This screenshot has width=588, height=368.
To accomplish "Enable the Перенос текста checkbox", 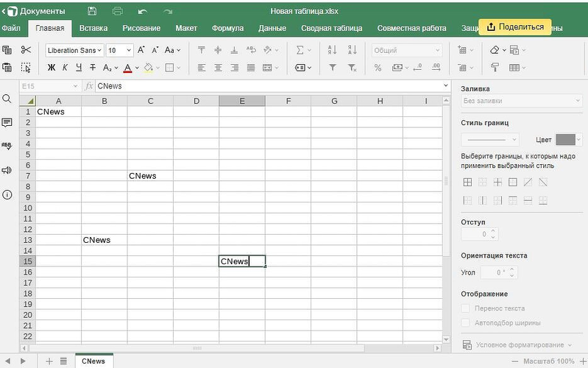I will (x=465, y=308).
